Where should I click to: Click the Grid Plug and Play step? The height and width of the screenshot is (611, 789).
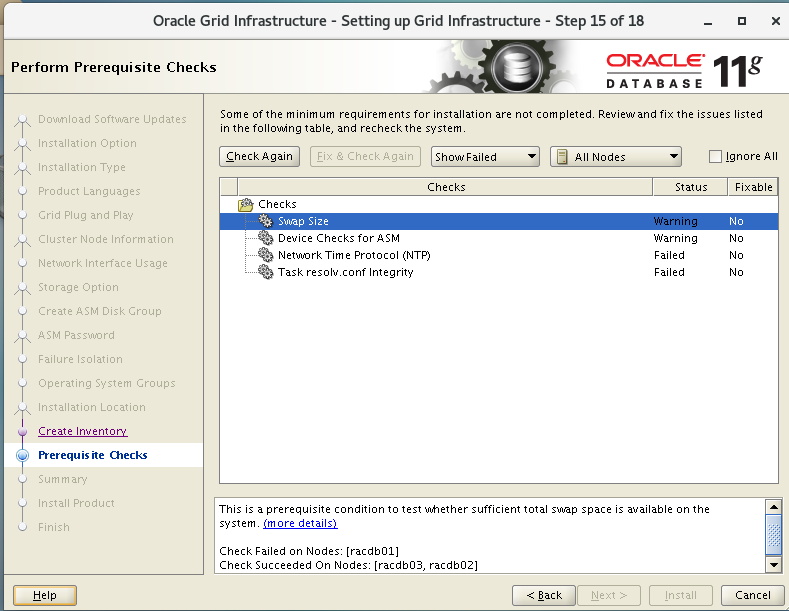click(x=86, y=215)
